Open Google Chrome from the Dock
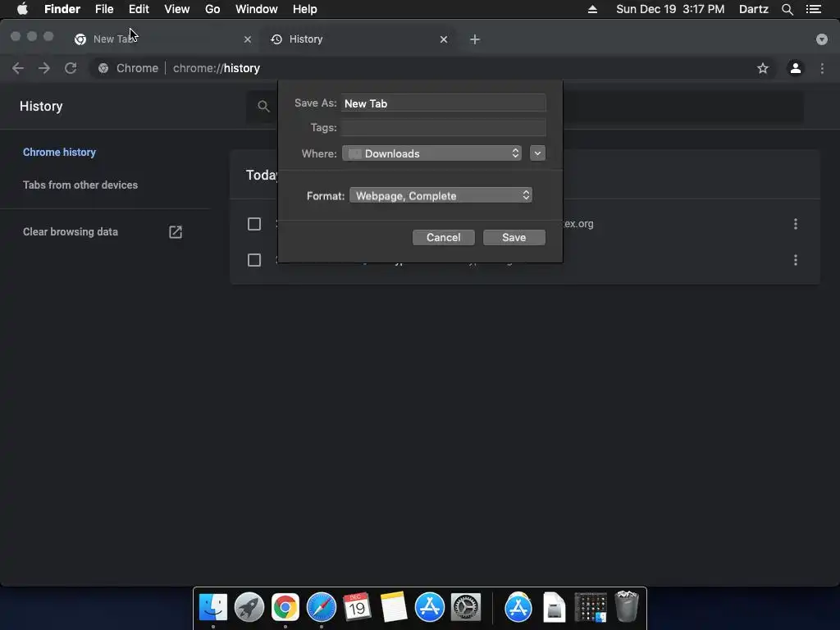 pos(285,608)
